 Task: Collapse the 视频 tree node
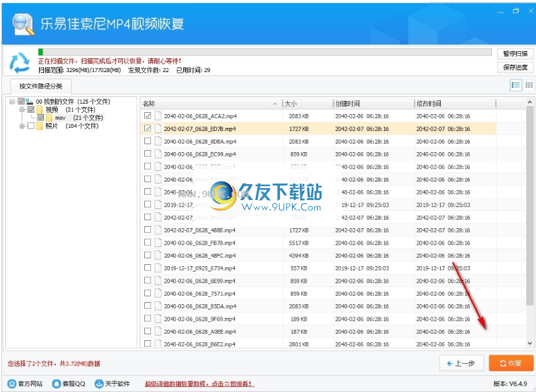(22, 109)
